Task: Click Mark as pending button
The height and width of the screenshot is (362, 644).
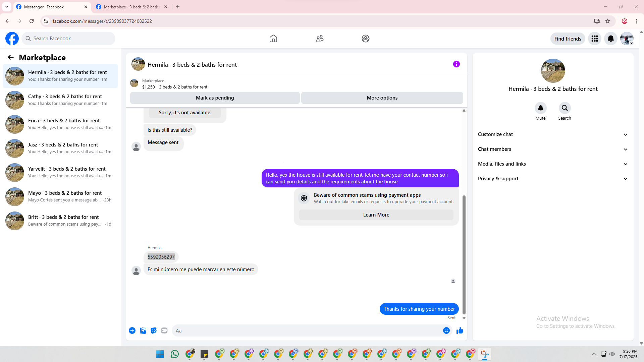Action: pyautogui.click(x=215, y=98)
